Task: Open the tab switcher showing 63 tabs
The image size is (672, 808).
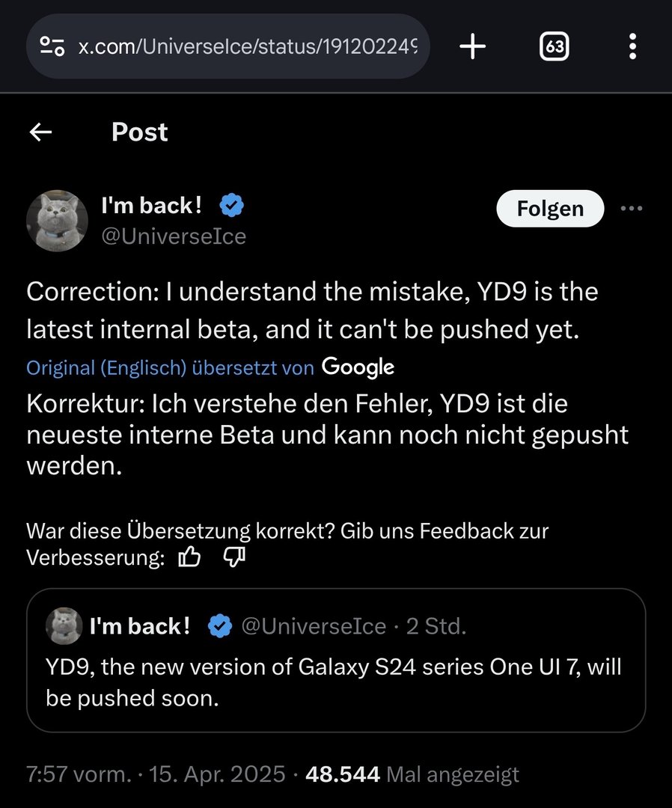Action: 554,47
